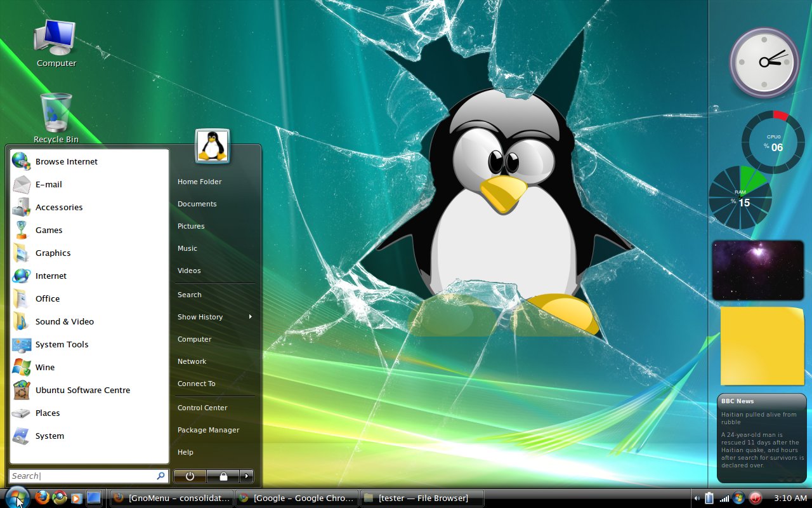The width and height of the screenshot is (812, 508).
Task: Open the Graphics category
Action: [89, 253]
